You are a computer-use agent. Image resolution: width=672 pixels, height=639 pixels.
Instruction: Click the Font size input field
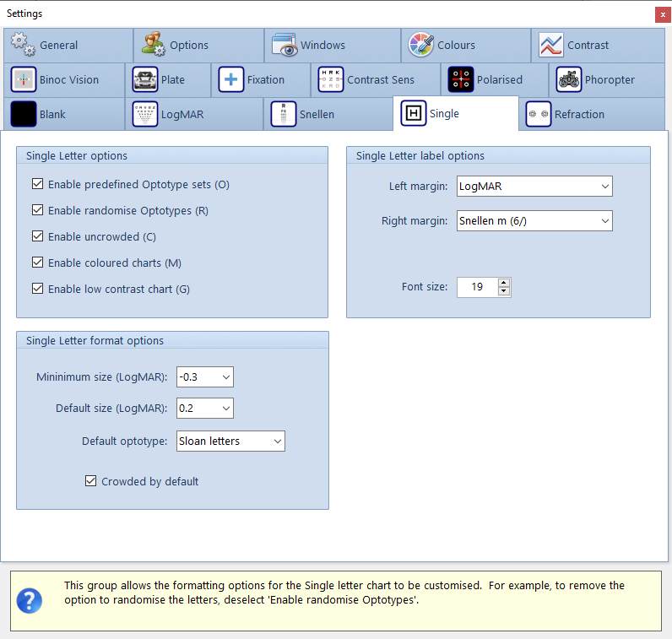pos(477,287)
